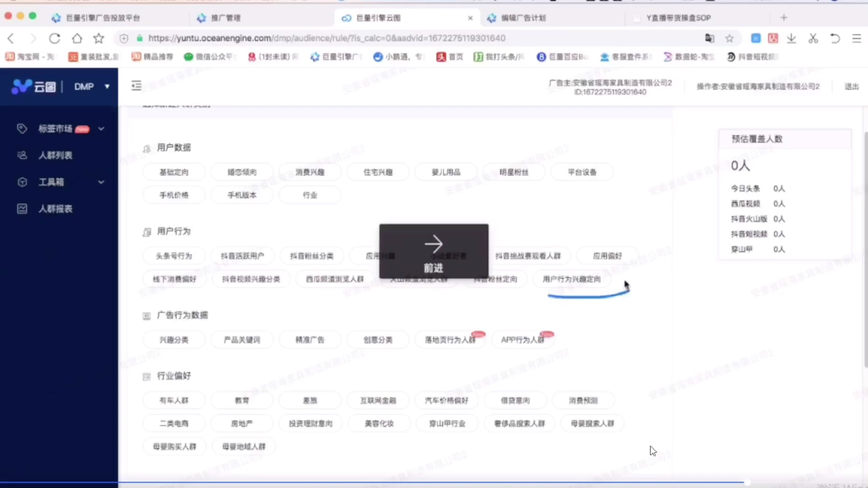Select the 抖音粉丝分类 tag
This screenshot has height=488, width=868.
[312, 256]
